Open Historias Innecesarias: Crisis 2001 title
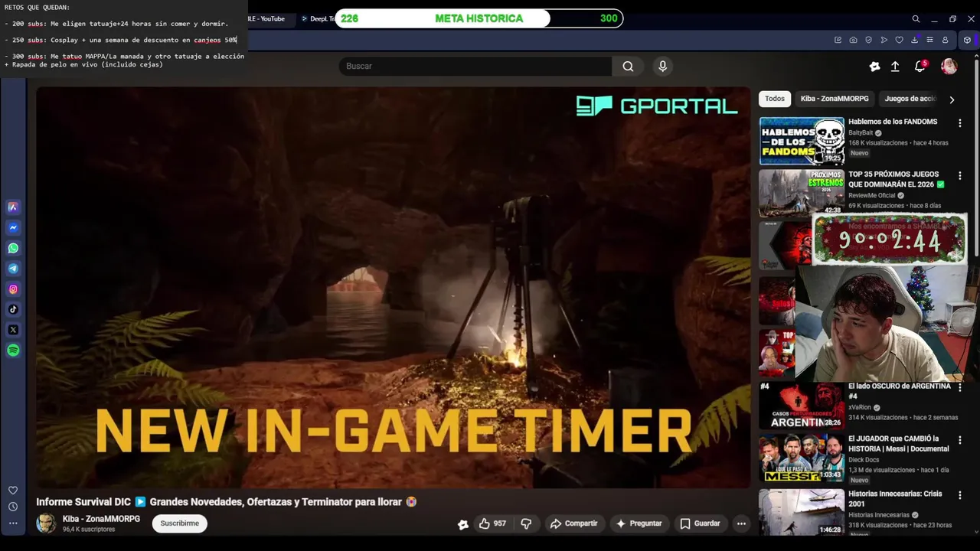This screenshot has width=980, height=551. [895, 499]
